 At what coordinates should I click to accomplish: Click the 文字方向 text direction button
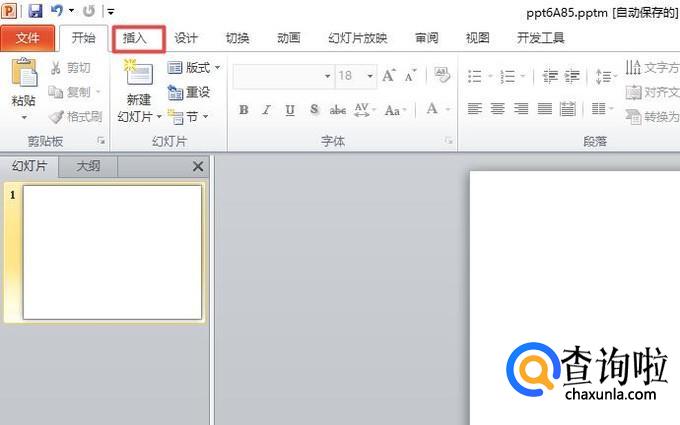[x=652, y=68]
